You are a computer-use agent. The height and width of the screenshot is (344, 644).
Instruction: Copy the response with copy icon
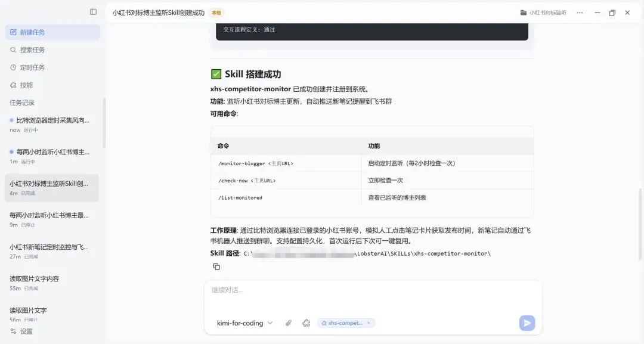[x=216, y=267]
